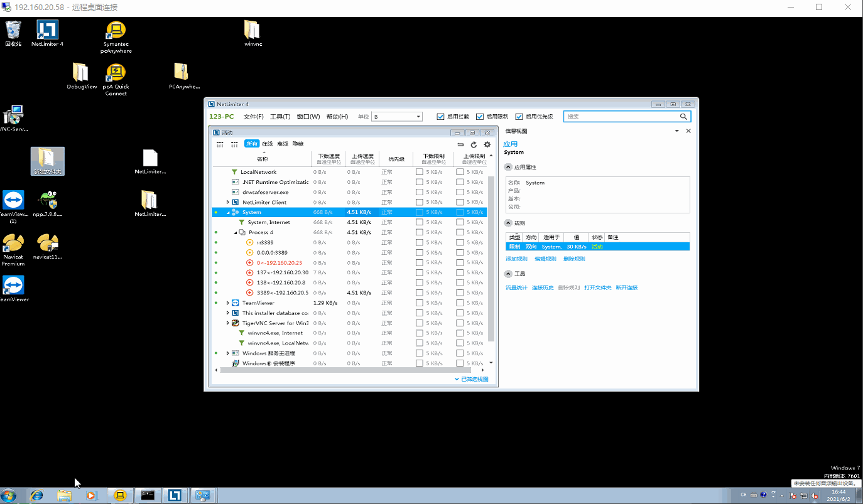
Task: Open the gear settings icon in activity window
Action: point(487,144)
